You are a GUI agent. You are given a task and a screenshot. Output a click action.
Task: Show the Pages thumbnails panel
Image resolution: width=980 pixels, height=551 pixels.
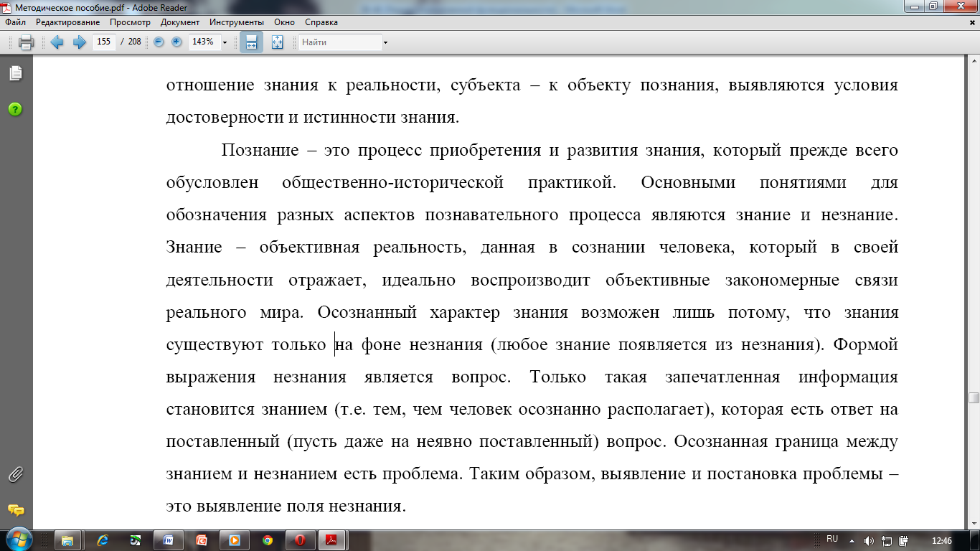(x=15, y=73)
